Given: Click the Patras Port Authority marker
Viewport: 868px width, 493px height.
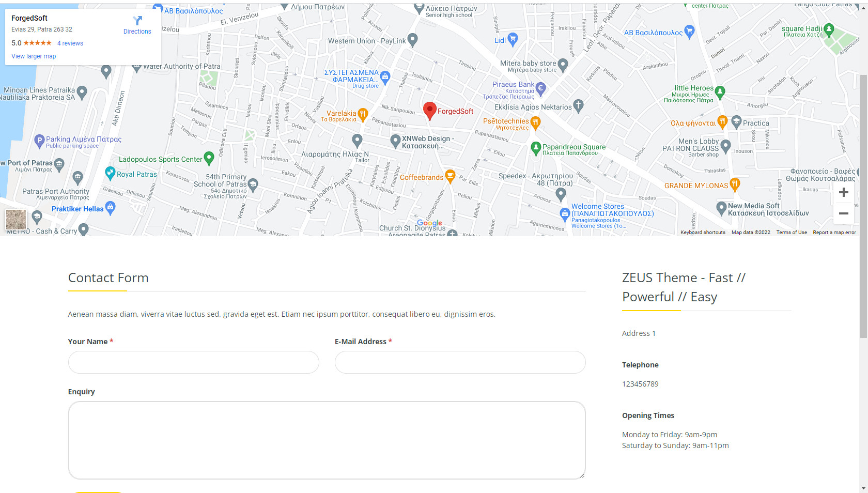Looking at the screenshot, I should [78, 178].
